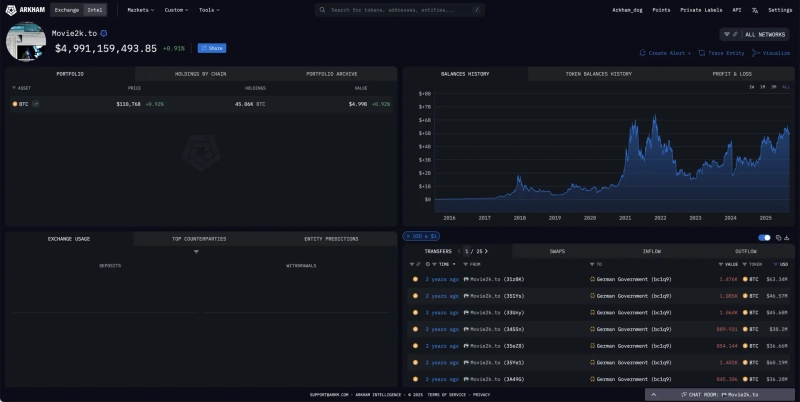Select the Exchange mode toggle
The width and height of the screenshot is (800, 402).
tap(67, 10)
